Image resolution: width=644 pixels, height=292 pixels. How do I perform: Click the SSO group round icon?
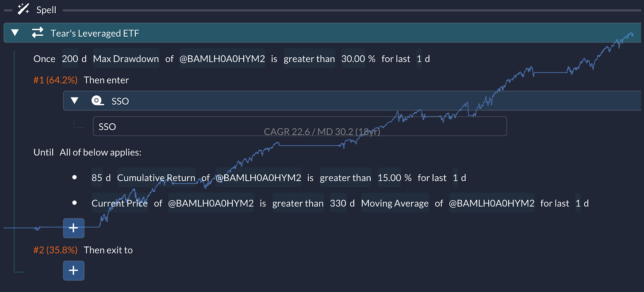click(98, 101)
